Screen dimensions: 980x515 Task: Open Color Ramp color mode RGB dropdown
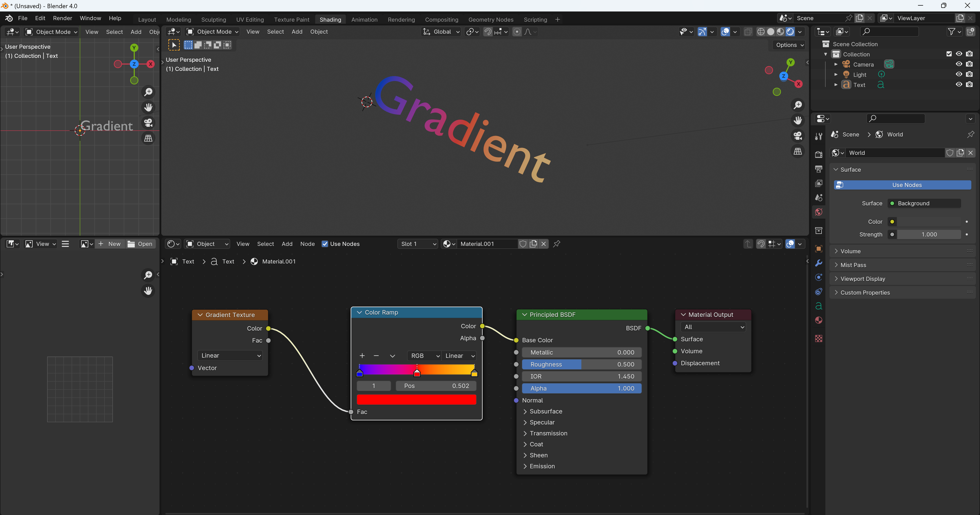(424, 356)
